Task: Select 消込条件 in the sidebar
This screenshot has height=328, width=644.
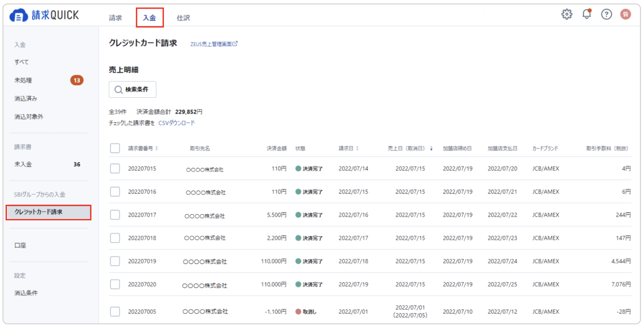Action: pyautogui.click(x=26, y=293)
